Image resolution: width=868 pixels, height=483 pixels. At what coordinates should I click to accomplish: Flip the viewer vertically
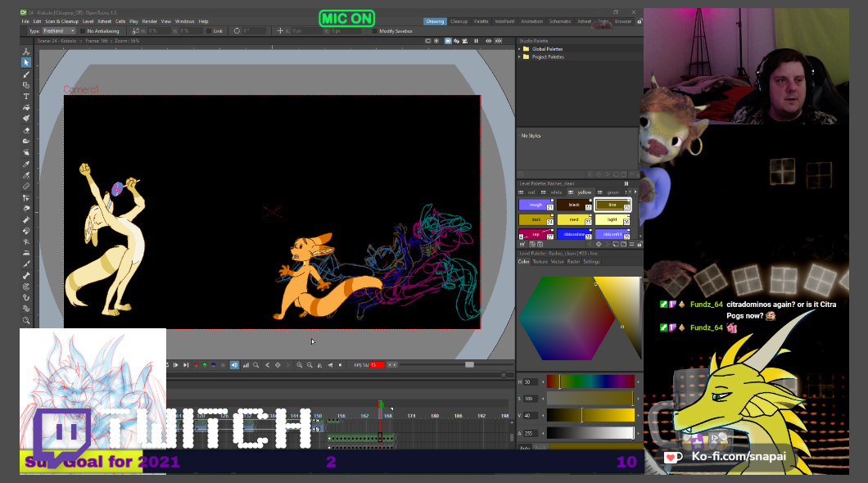point(331,365)
